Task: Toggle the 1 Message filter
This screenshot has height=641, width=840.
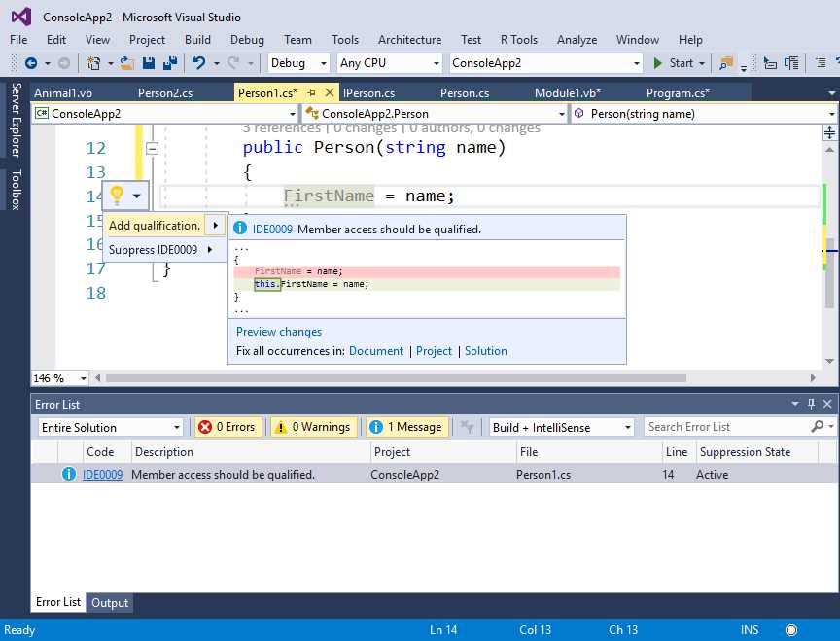Action: 406,427
